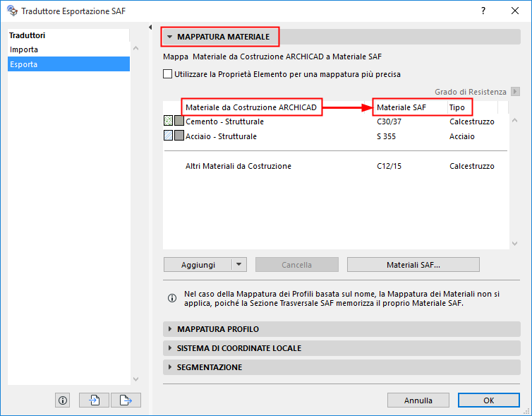Click the hatch fill icon for Cemento - Strutturale

click(x=169, y=121)
